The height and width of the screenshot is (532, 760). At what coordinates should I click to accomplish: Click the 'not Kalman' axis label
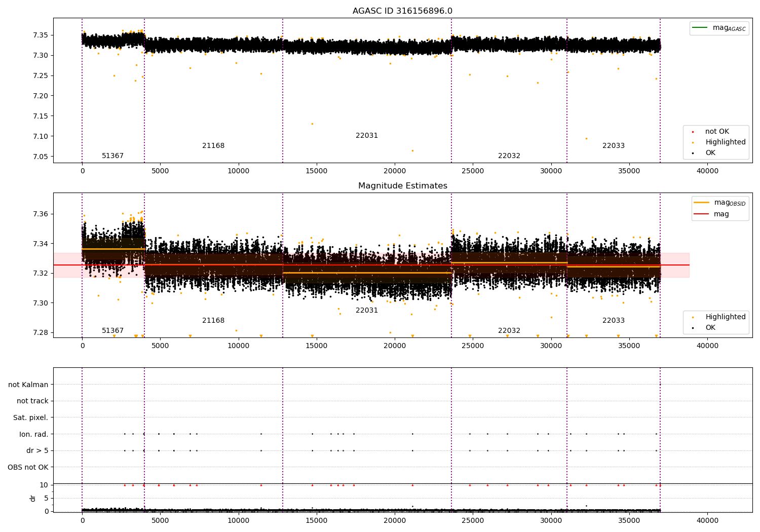tap(28, 385)
